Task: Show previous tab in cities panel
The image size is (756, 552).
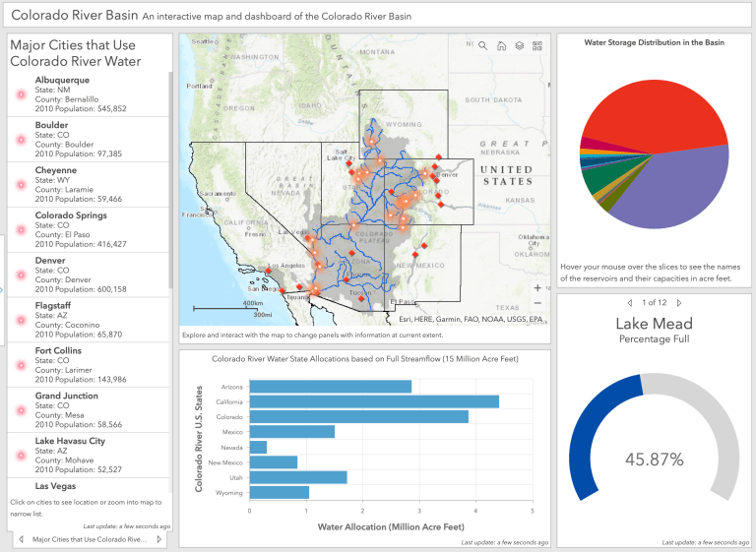Action: click(20, 539)
